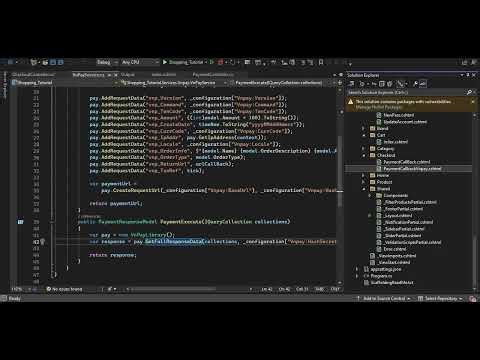Open the PaymentExecute member navigation dropdown
This screenshot has height=360, width=480.
click(282, 83)
